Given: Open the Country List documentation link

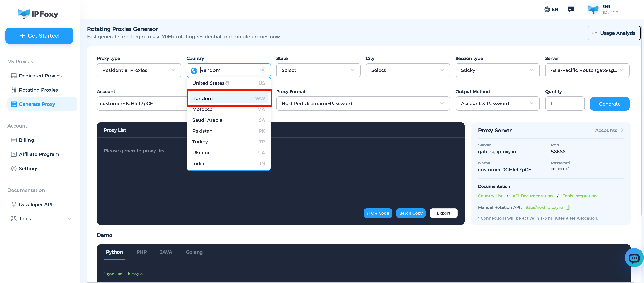Looking at the screenshot, I should 490,196.
